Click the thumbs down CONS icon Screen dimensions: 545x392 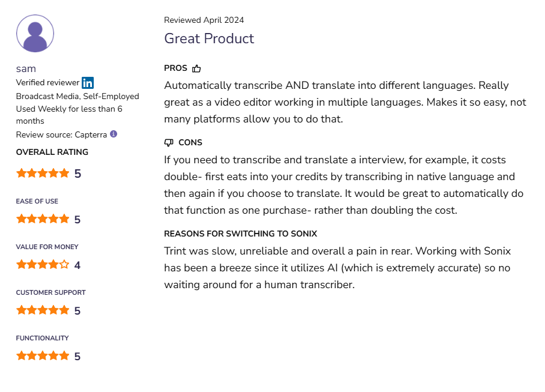[x=169, y=142]
